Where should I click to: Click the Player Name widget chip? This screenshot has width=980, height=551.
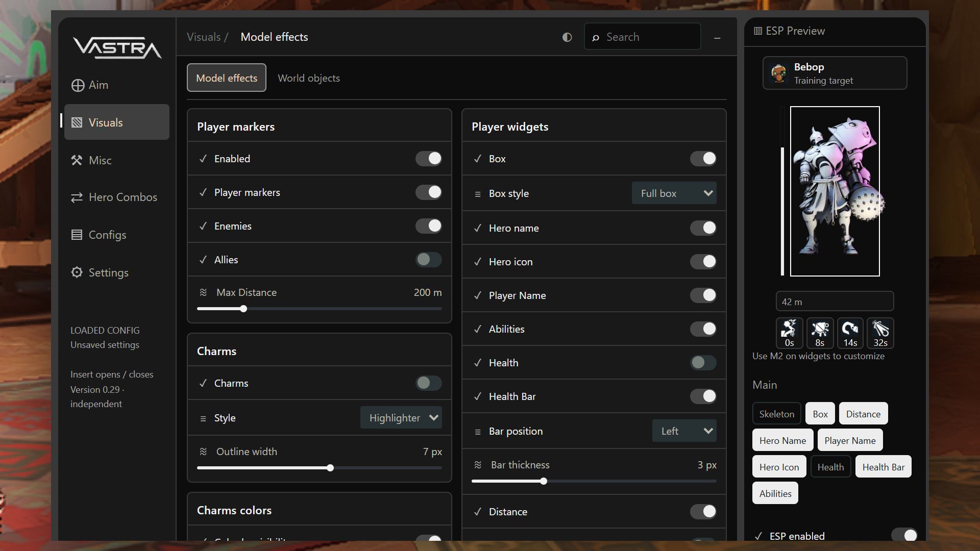coord(850,440)
